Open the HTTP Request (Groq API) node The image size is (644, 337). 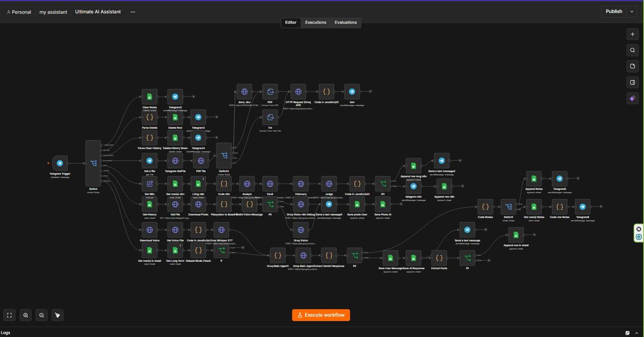click(x=298, y=92)
